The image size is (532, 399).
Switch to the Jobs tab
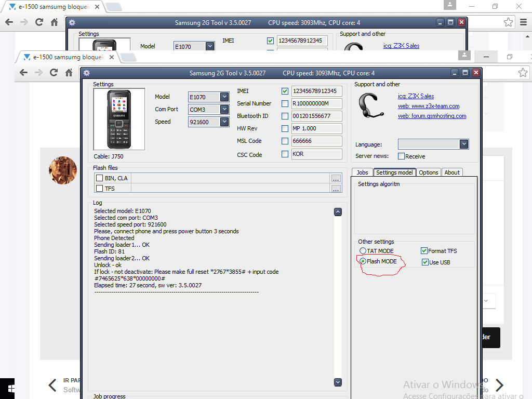362,172
